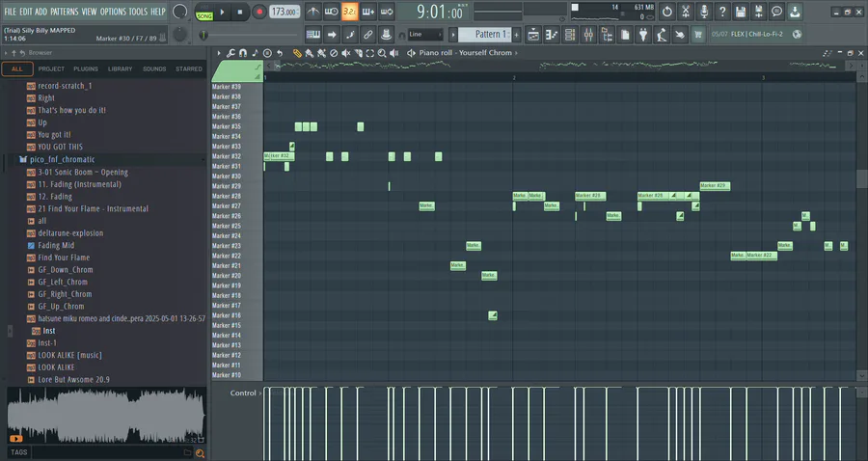Open the chat bubble icon
The image size is (868, 461).
(776, 11)
